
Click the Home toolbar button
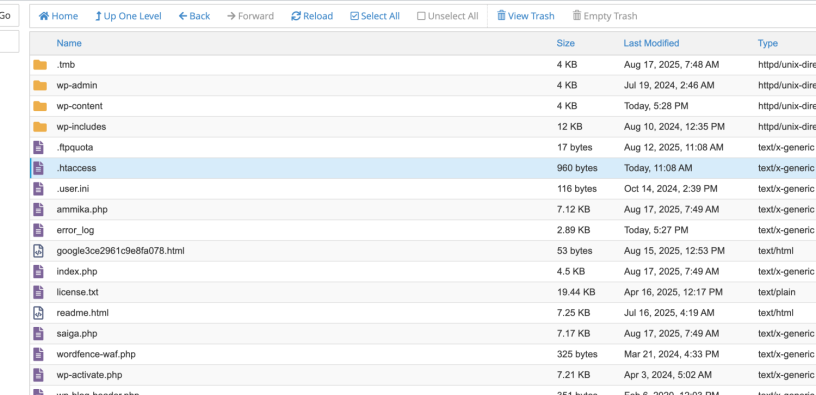click(58, 16)
